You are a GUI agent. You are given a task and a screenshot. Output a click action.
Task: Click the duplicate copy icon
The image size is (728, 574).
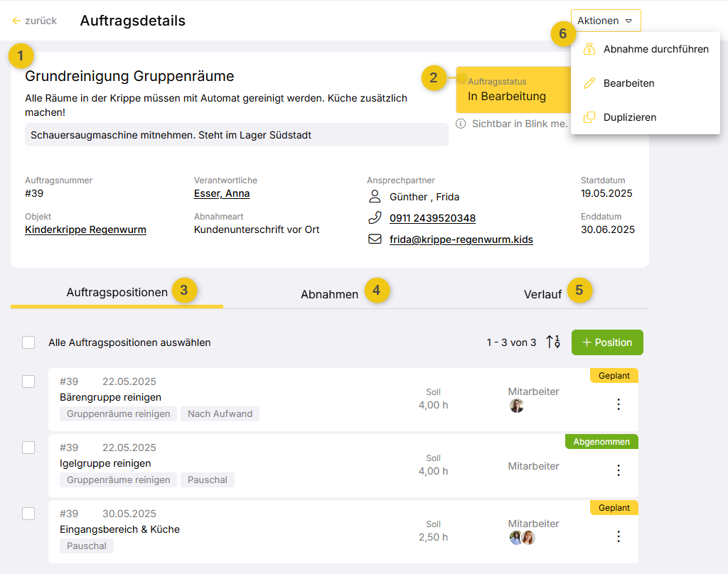[x=589, y=117]
